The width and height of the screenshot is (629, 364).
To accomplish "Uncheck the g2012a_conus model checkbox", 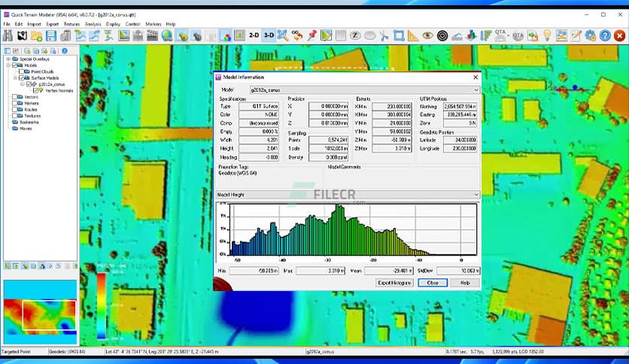I will click(29, 84).
